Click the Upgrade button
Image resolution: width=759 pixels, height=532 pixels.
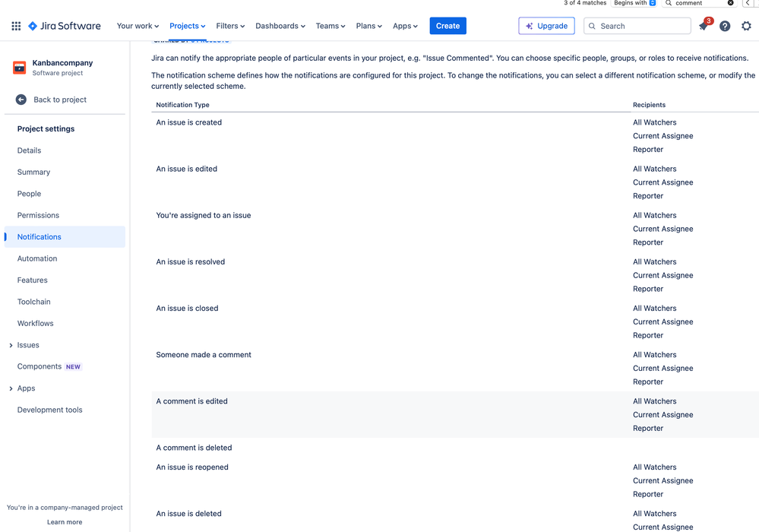pos(546,25)
